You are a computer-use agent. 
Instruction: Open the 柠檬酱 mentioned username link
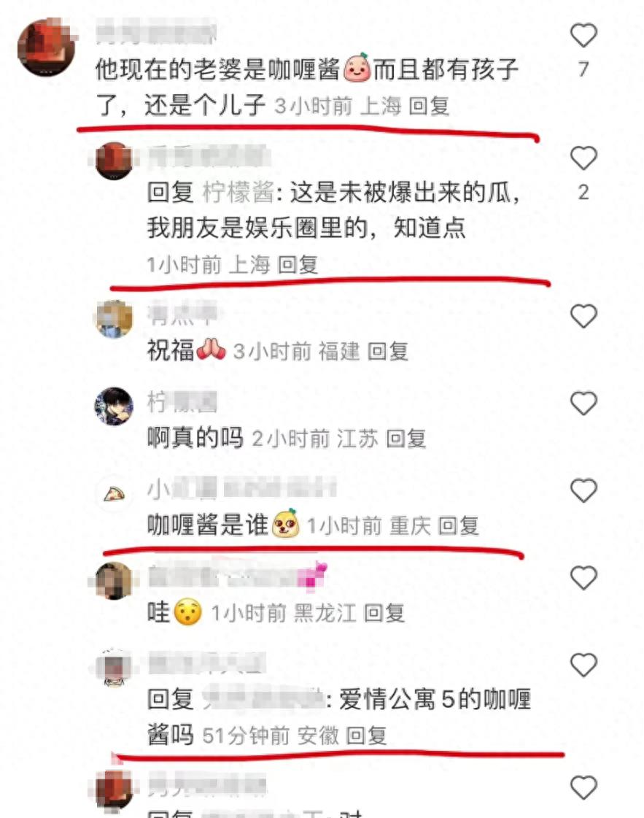click(238, 193)
